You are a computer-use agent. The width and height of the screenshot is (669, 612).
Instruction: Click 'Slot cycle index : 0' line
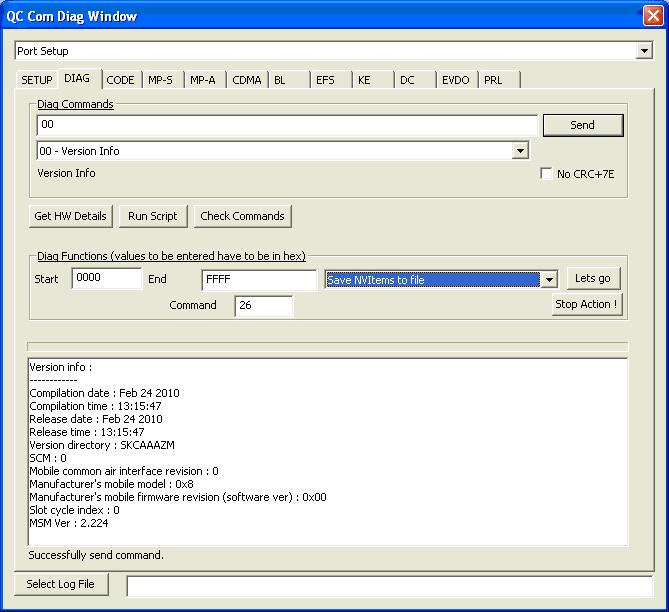tap(74, 510)
